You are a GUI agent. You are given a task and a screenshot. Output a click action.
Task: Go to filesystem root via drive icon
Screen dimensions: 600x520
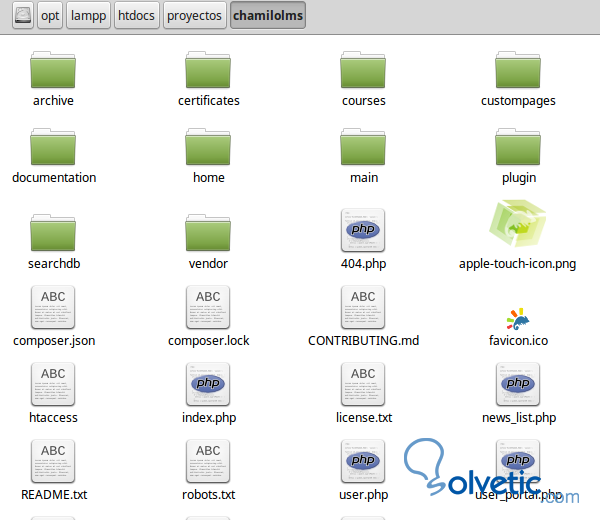[x=23, y=15]
